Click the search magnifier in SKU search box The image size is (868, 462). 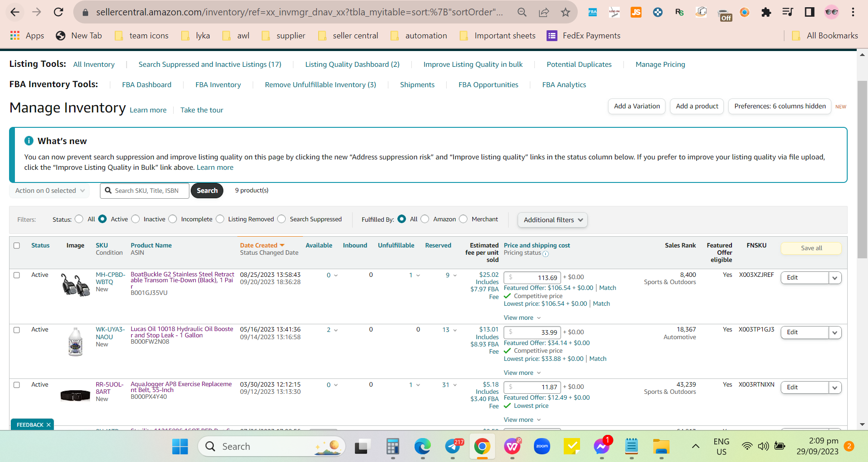pyautogui.click(x=108, y=191)
